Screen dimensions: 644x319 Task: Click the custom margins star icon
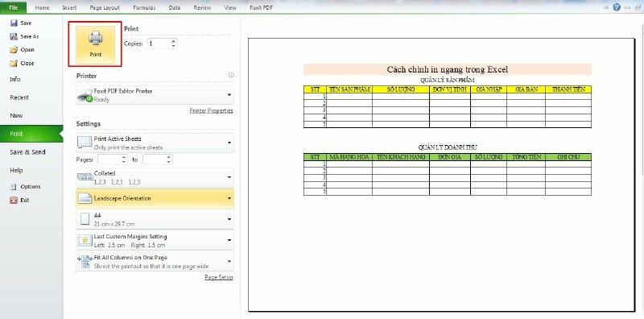pos(85,241)
